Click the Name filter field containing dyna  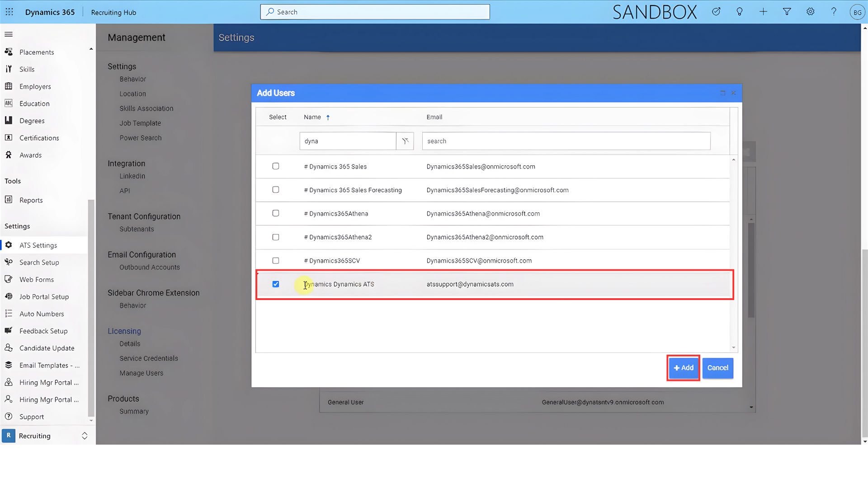point(348,141)
